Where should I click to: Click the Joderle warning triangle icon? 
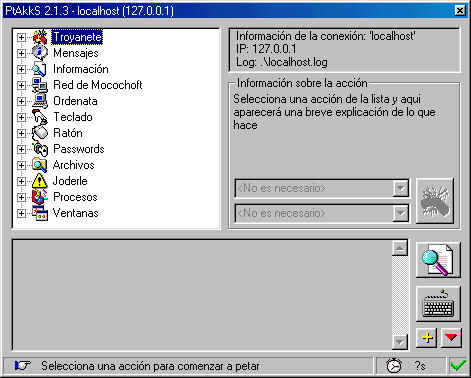(39, 181)
